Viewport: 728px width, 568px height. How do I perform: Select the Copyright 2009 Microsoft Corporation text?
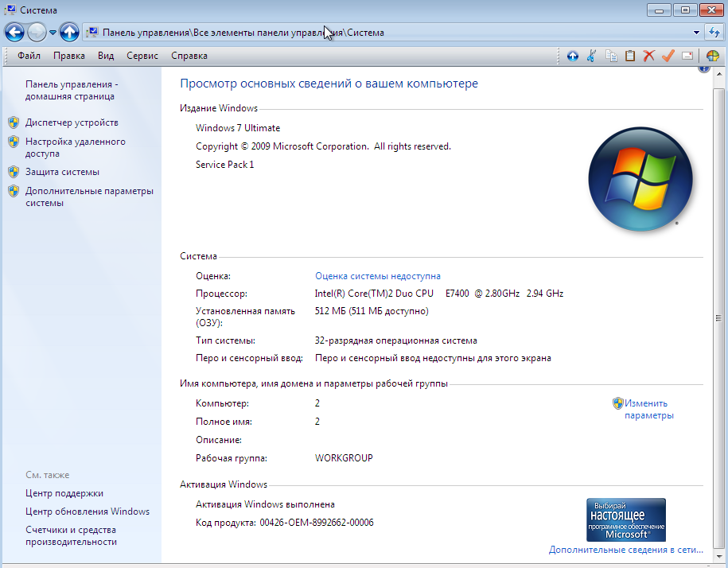tap(323, 146)
